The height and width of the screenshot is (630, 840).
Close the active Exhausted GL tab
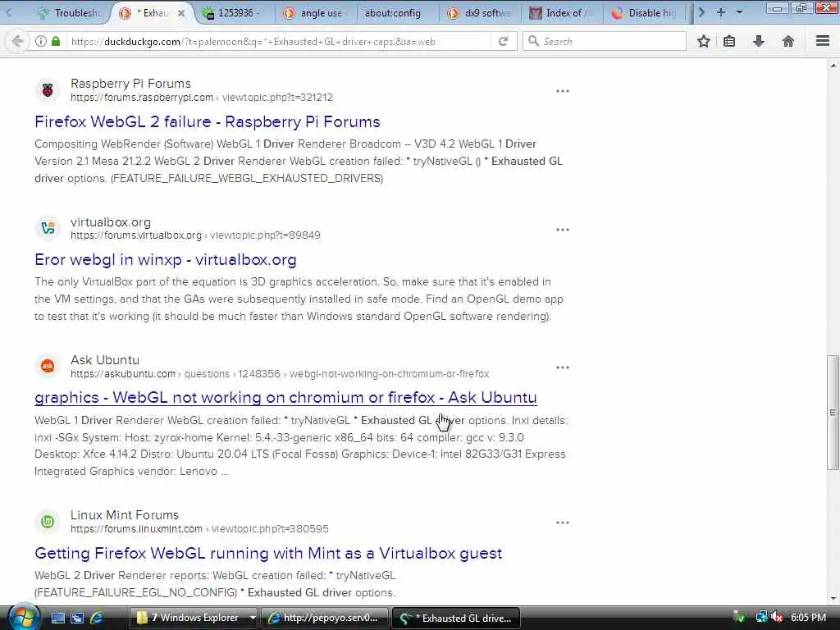181,13
